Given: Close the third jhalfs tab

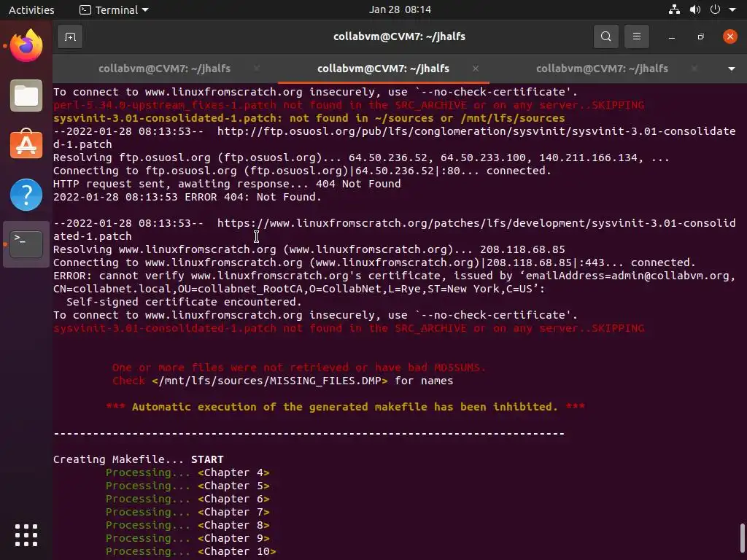Looking at the screenshot, I should pos(694,69).
